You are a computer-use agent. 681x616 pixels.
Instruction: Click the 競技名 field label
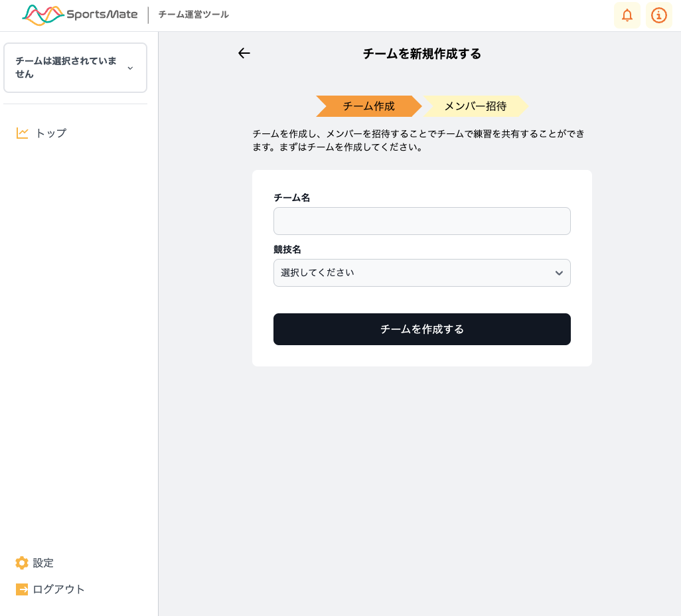tap(287, 250)
